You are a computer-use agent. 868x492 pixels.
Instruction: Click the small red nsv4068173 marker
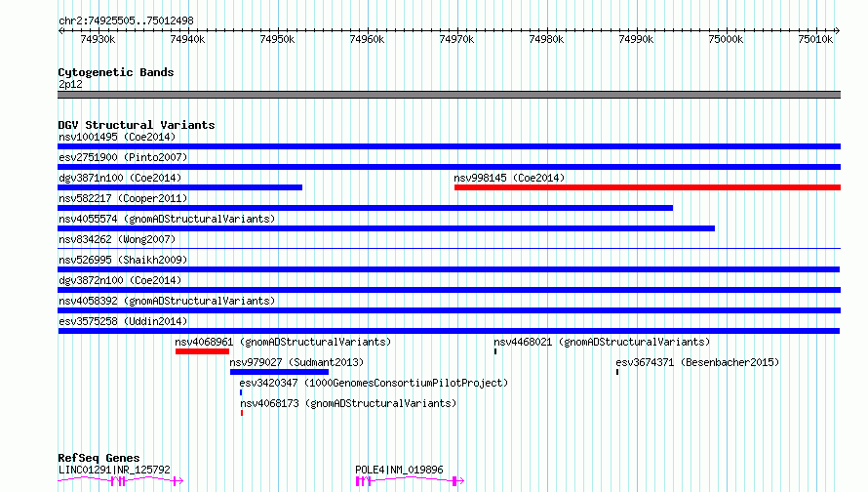point(242,413)
